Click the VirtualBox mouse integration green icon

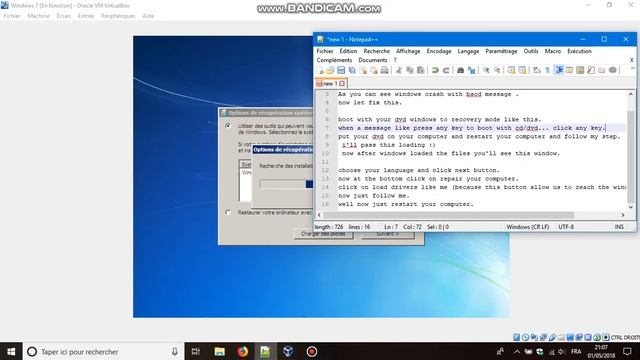[x=597, y=337]
